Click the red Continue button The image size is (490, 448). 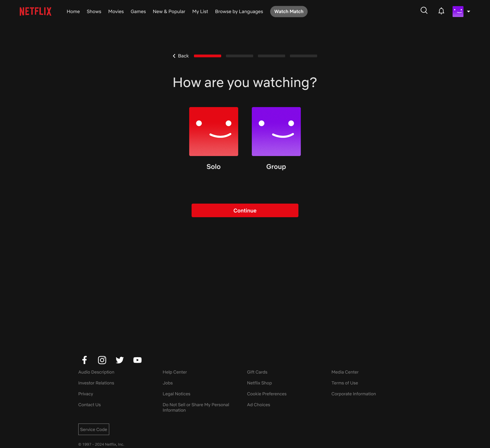[245, 210]
